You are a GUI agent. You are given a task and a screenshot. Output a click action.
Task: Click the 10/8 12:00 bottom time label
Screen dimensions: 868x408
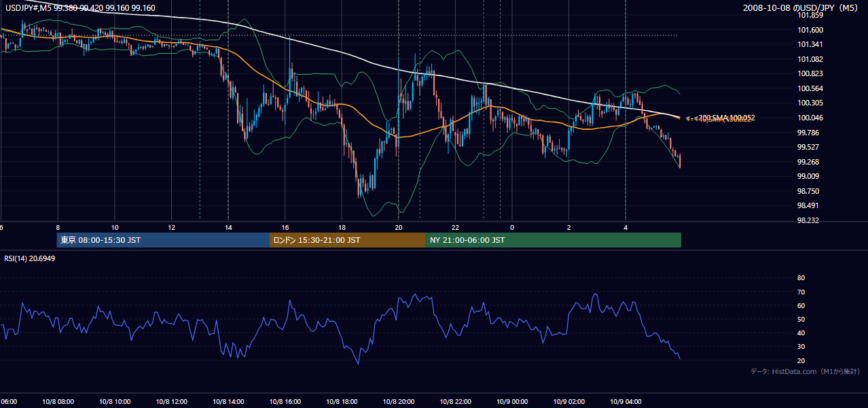(x=171, y=402)
